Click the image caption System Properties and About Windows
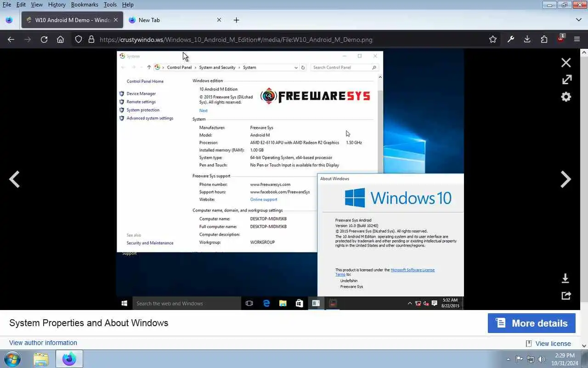 pyautogui.click(x=89, y=323)
